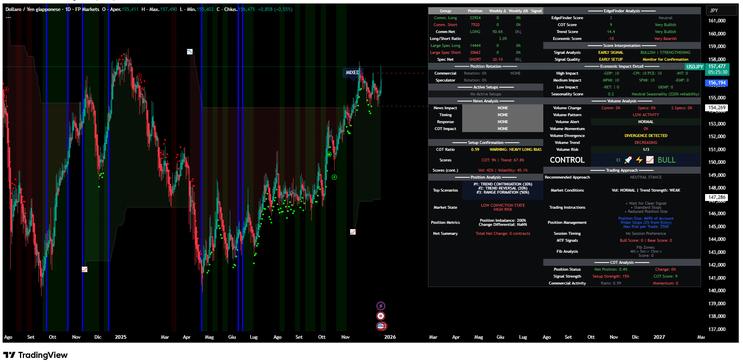The image size is (743, 362).
Task: Click the chart marker icon above April 2025
Action: 190,51
